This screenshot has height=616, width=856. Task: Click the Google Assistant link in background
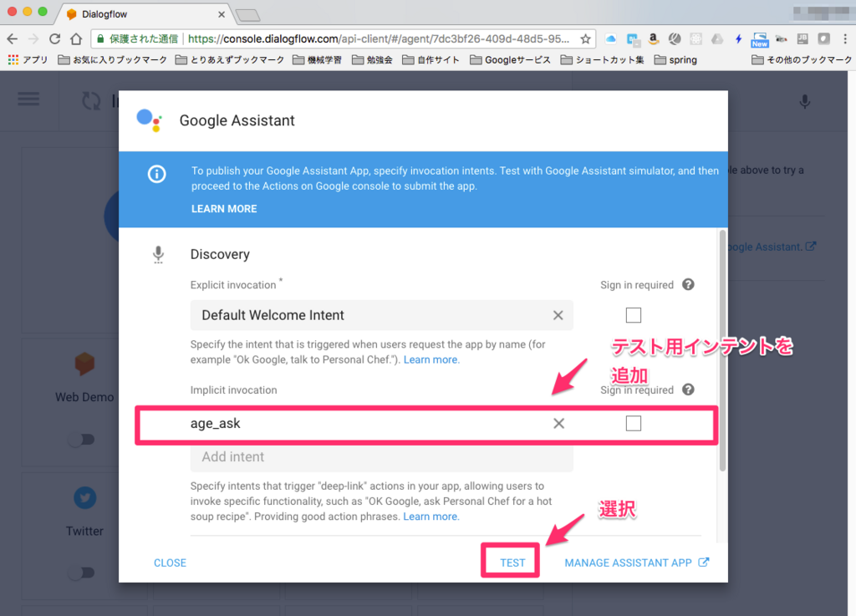[772, 247]
